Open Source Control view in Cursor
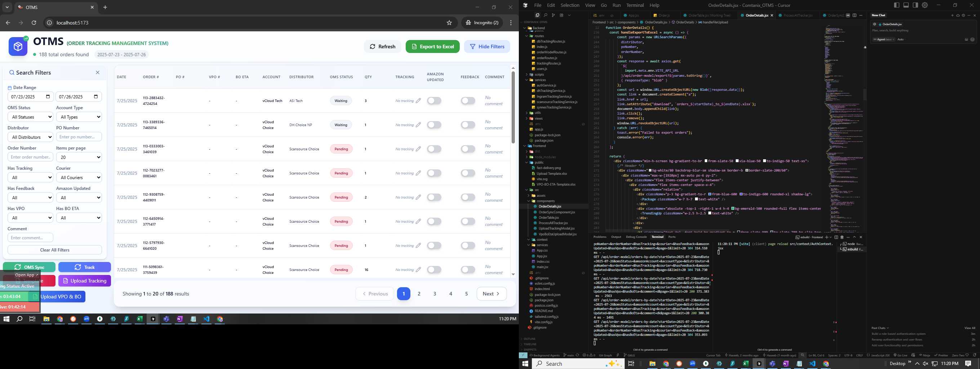This screenshot has height=369, width=980. pos(553,15)
